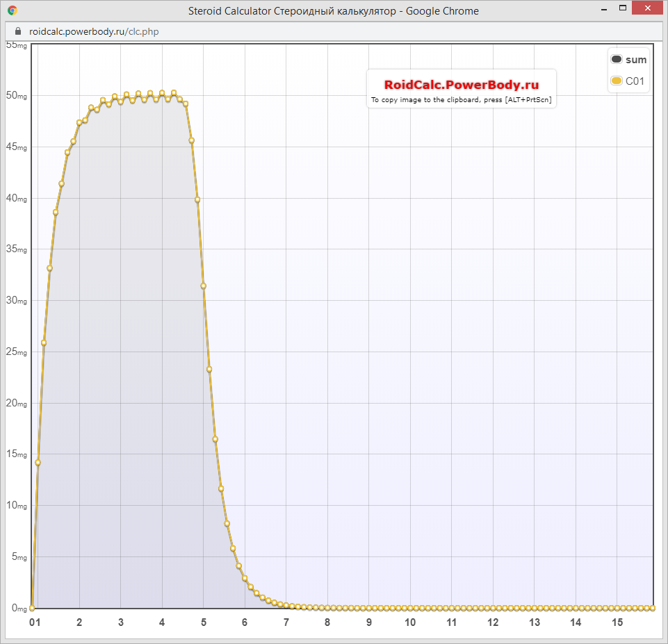668x644 pixels.
Task: Toggle the C01 series in legend
Action: (635, 81)
